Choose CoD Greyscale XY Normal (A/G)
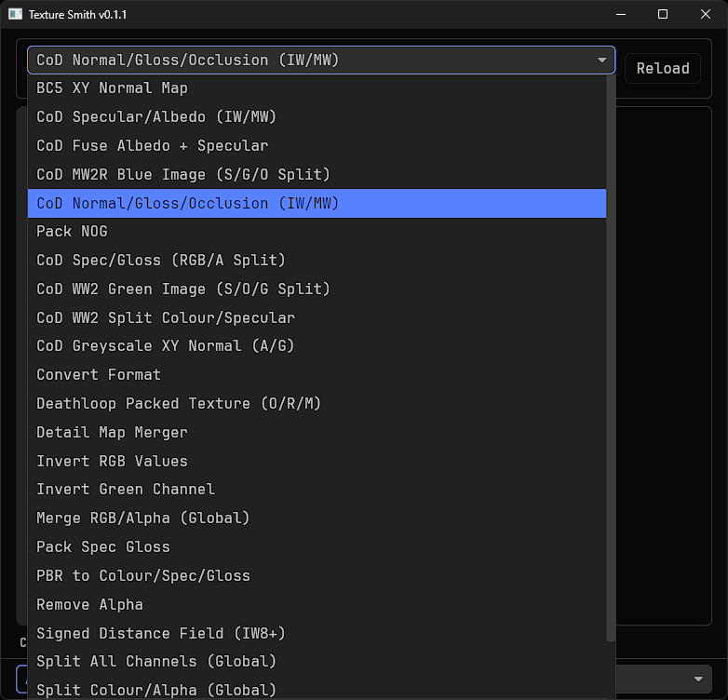 (x=317, y=346)
